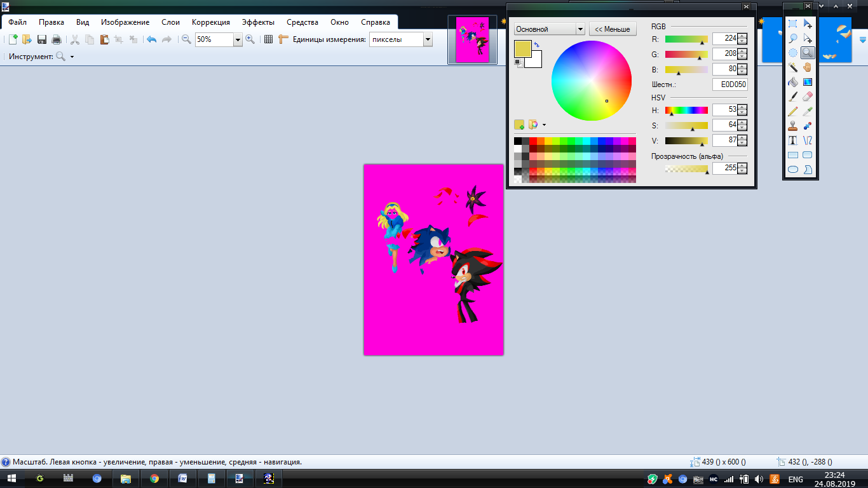Open Chrome from the taskbar

[x=154, y=478]
